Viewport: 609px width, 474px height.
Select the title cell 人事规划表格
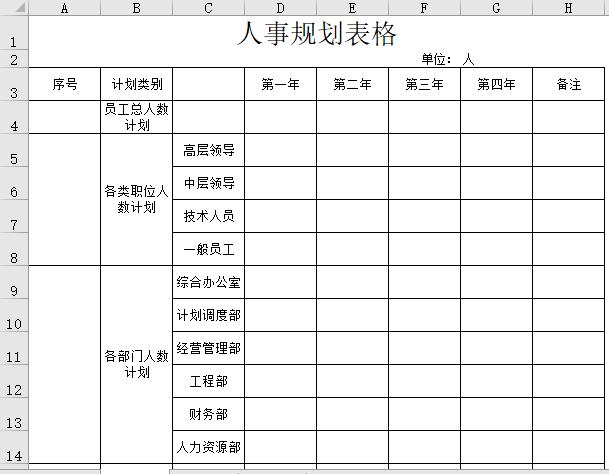click(x=316, y=34)
